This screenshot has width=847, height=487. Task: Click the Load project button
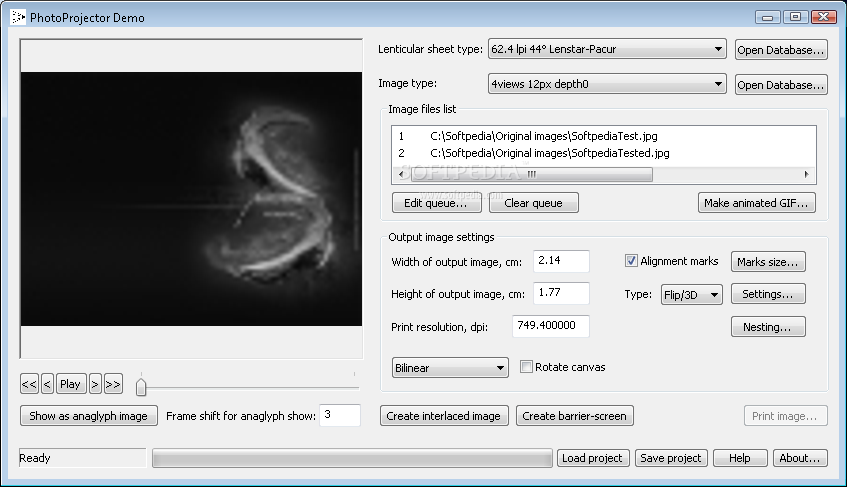coord(593,458)
